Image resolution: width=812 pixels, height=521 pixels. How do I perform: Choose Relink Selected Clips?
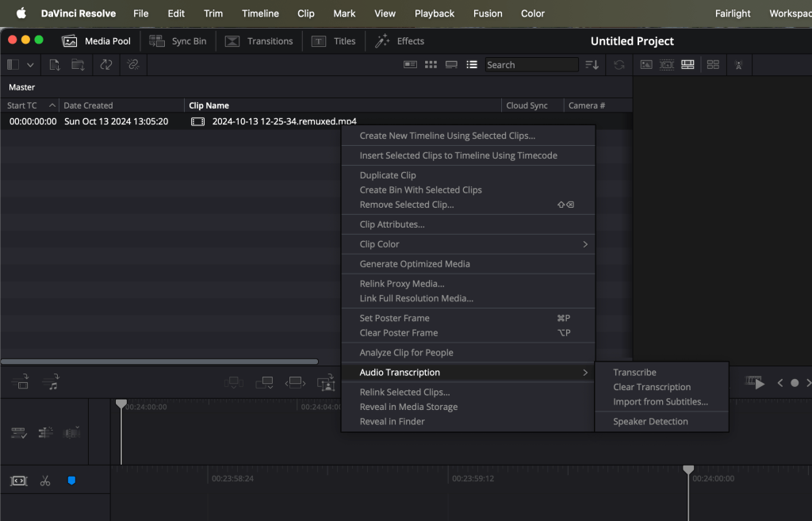tap(468, 392)
